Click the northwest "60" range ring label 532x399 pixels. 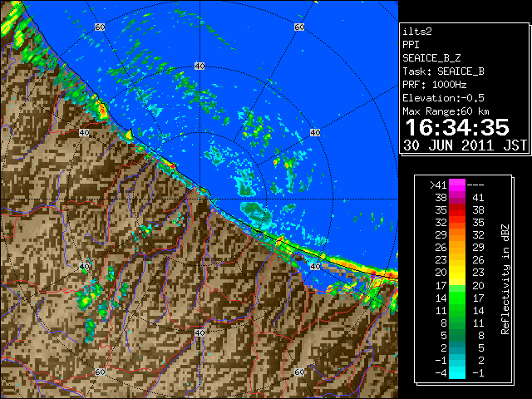[100, 27]
